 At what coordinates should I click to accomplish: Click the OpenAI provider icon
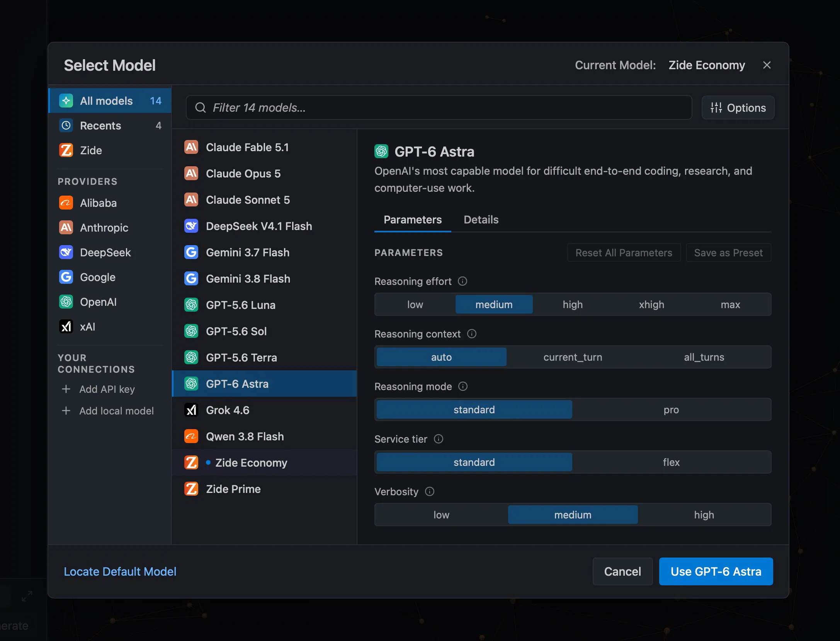66,302
